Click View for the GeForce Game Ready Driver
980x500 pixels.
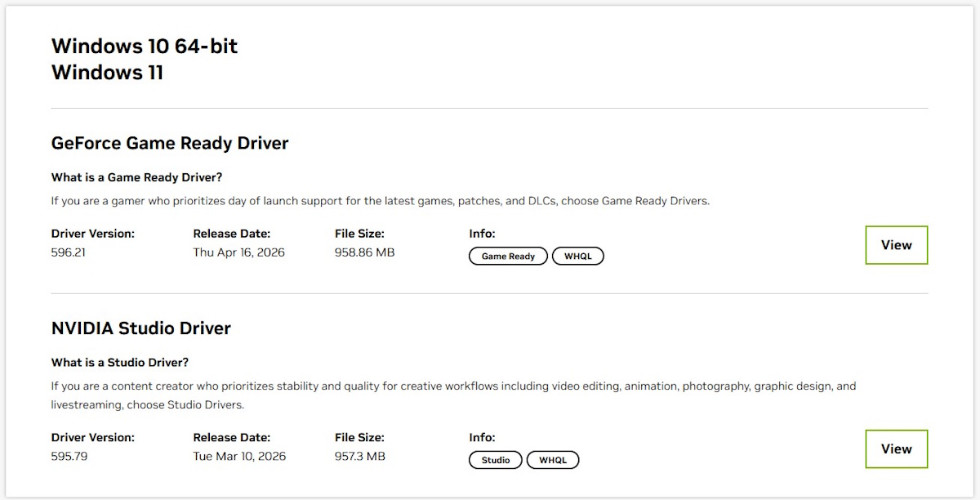point(896,245)
